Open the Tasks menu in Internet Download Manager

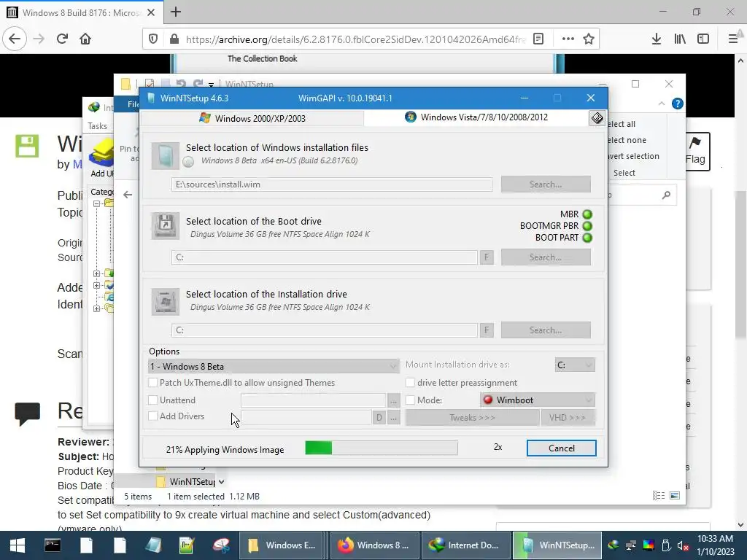tap(98, 125)
